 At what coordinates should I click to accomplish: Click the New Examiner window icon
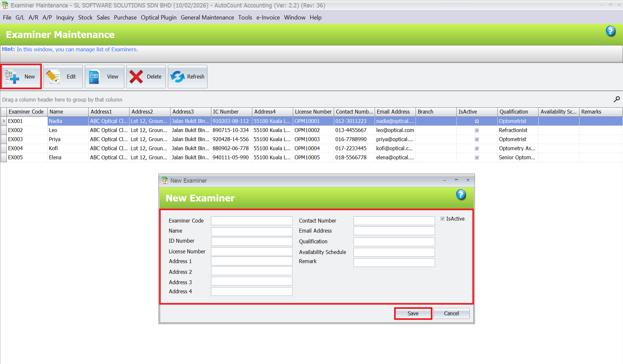[165, 180]
